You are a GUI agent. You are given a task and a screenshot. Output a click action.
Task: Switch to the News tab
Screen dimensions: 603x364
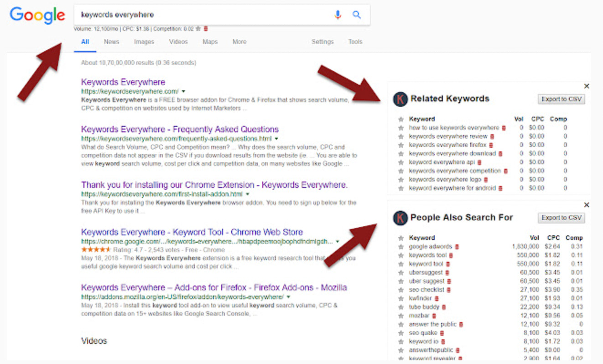[x=111, y=42]
